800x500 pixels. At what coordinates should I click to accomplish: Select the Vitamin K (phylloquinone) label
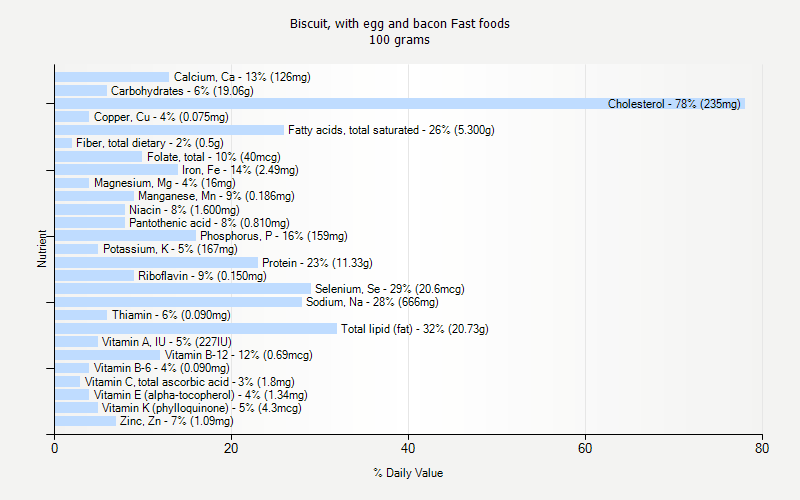click(201, 408)
